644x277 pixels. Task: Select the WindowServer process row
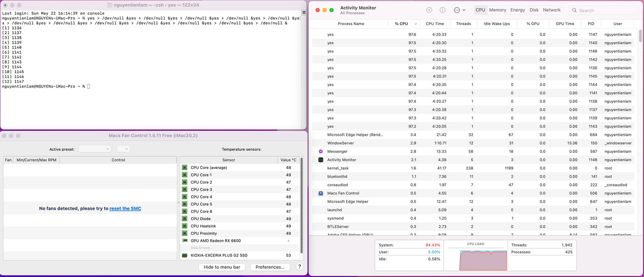click(474, 143)
